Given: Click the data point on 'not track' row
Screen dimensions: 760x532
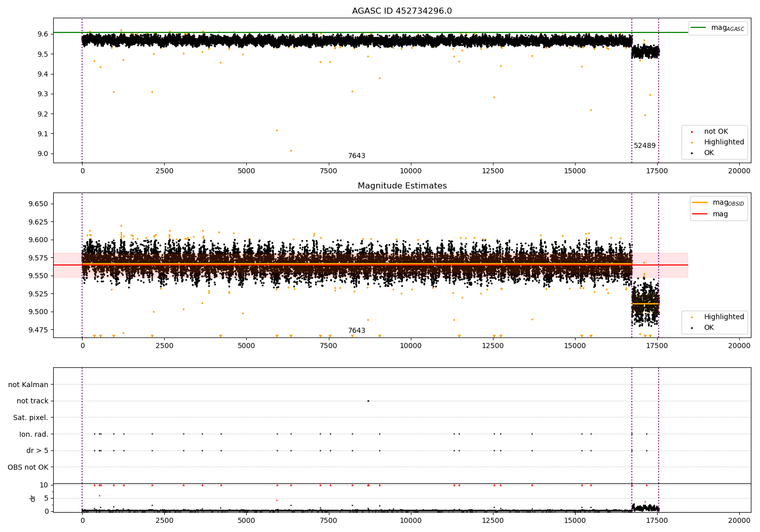Looking at the screenshot, I should tap(368, 401).
